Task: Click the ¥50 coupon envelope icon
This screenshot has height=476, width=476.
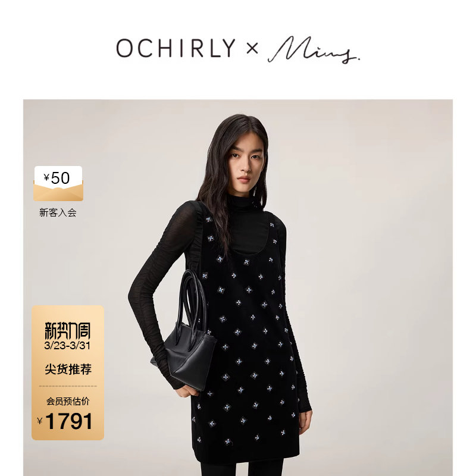Action: 58,183
